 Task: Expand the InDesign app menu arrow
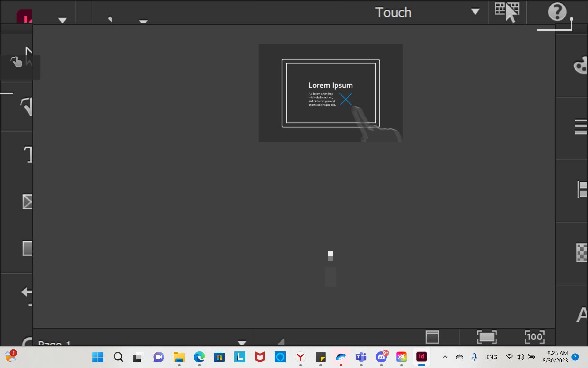click(62, 20)
